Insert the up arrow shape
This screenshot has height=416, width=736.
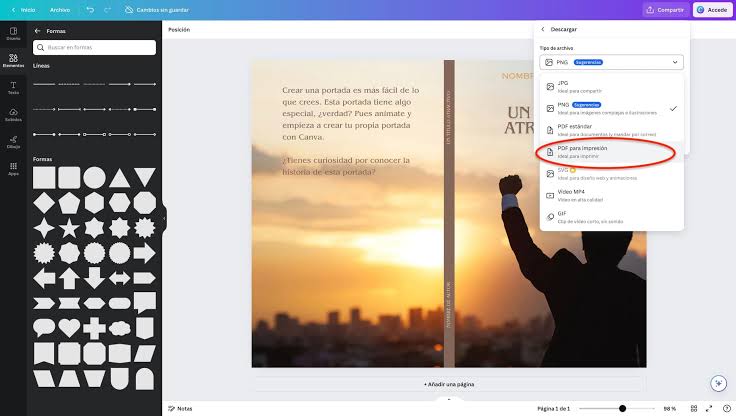click(69, 278)
